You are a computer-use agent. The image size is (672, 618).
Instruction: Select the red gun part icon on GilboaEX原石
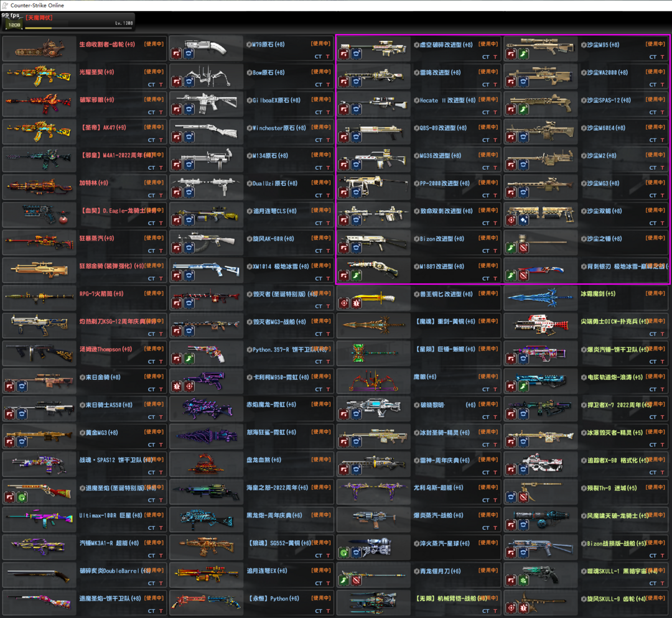(177, 109)
